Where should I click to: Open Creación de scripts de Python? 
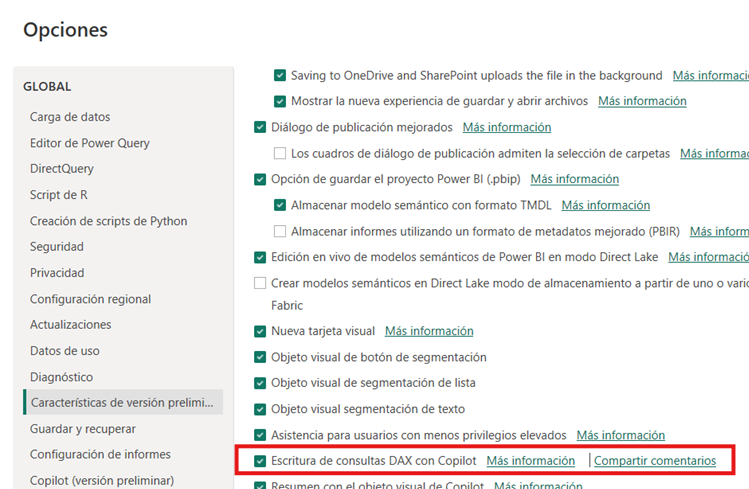[108, 221]
